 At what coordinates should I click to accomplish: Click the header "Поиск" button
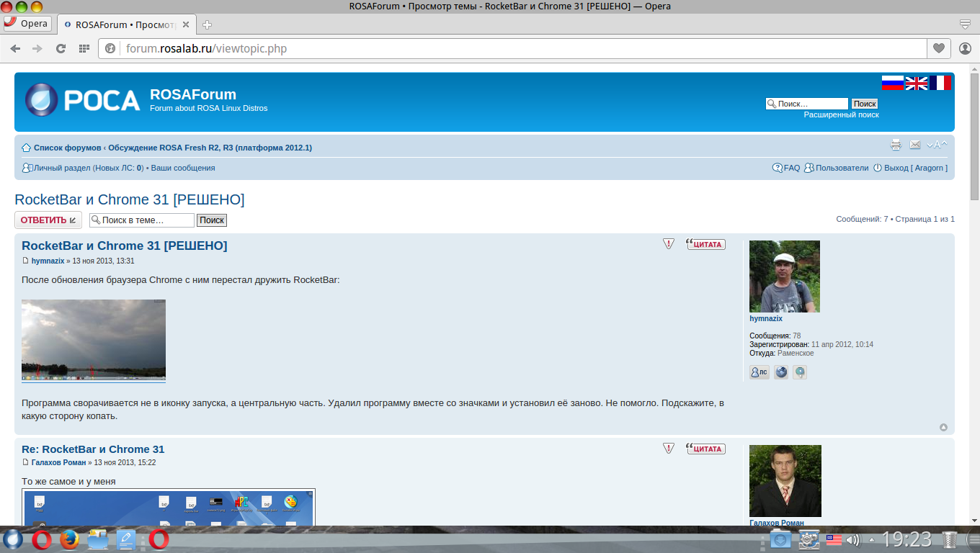pyautogui.click(x=865, y=104)
